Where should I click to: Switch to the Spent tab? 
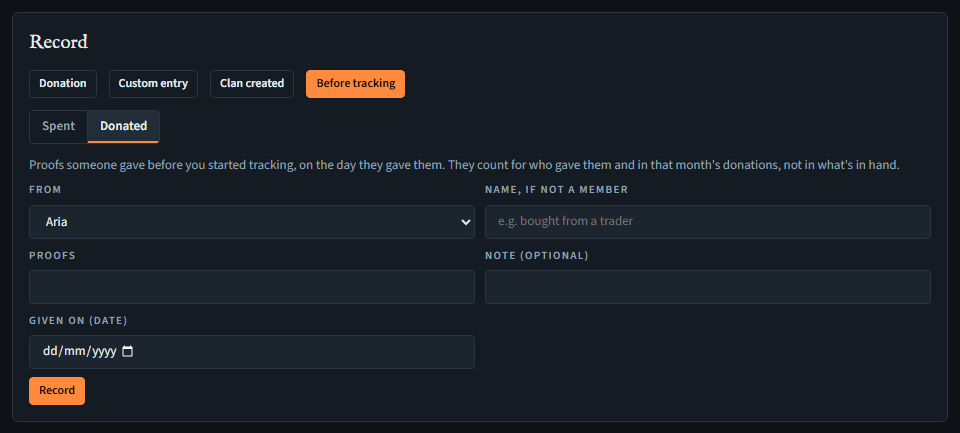pos(59,126)
